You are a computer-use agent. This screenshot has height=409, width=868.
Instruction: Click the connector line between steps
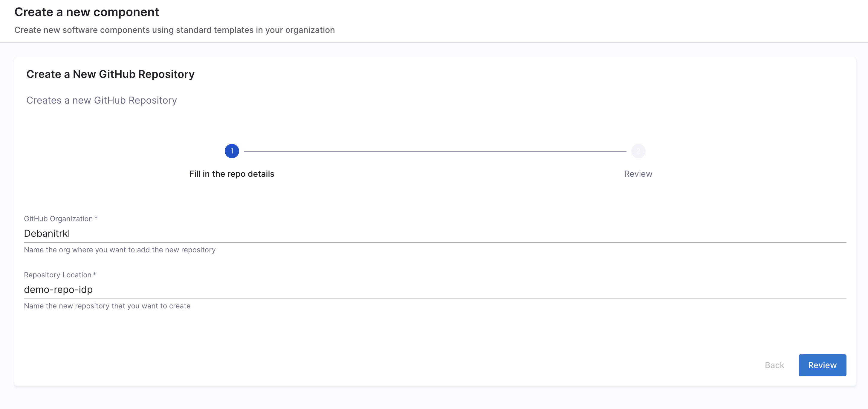tap(435, 151)
